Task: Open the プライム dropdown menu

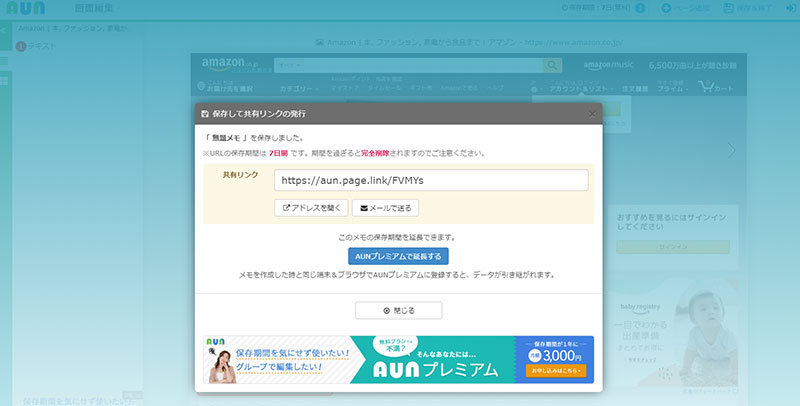Action: coord(670,88)
